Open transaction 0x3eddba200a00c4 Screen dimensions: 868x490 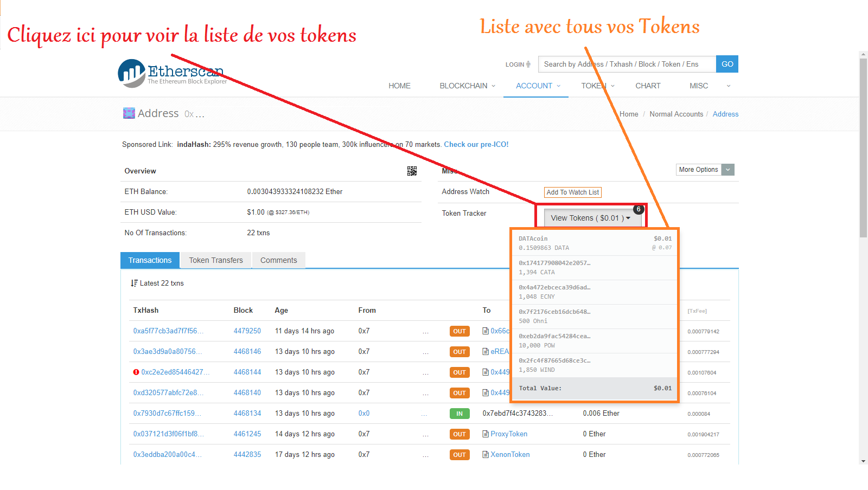tap(168, 455)
